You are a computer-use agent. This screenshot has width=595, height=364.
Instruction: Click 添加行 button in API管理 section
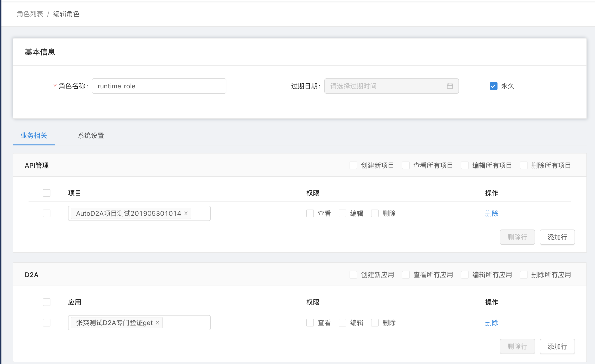(557, 237)
